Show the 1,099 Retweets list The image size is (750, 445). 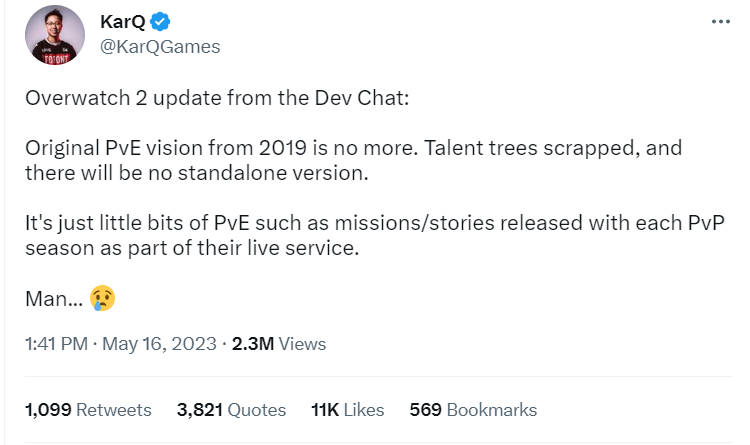pyautogui.click(x=88, y=410)
